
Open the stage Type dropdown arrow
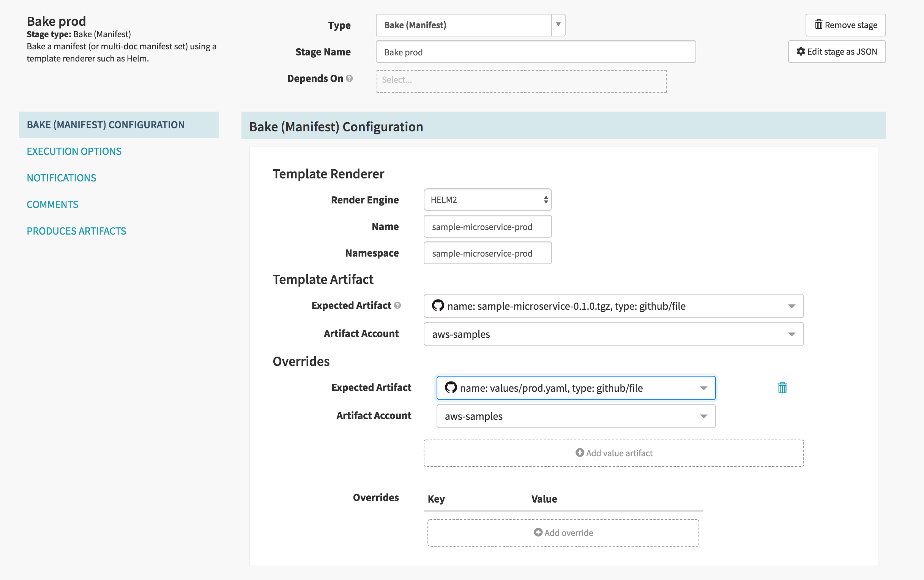click(x=558, y=25)
